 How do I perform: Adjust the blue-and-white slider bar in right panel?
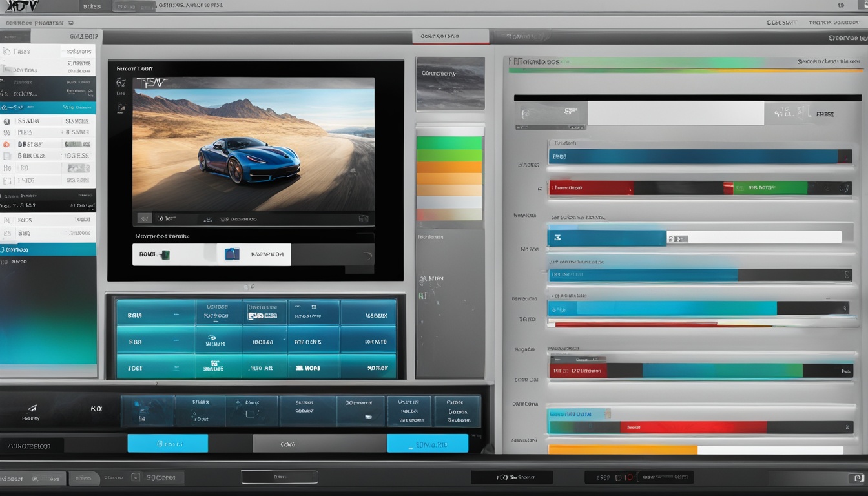(x=695, y=238)
